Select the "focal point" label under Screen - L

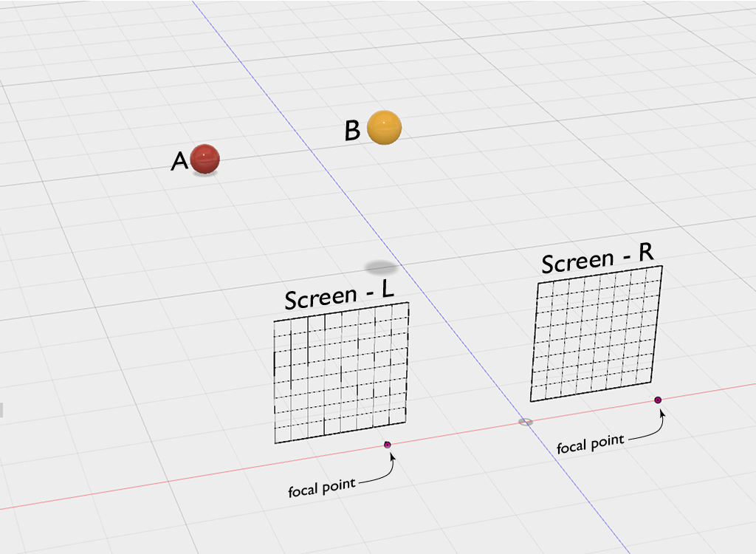point(322,488)
